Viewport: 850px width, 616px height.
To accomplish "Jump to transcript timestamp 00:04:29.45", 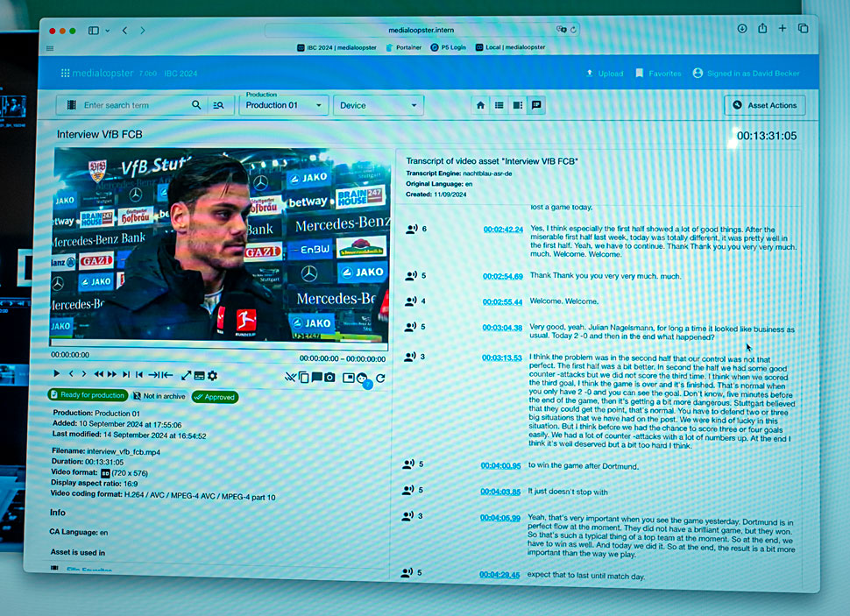I will 499,574.
